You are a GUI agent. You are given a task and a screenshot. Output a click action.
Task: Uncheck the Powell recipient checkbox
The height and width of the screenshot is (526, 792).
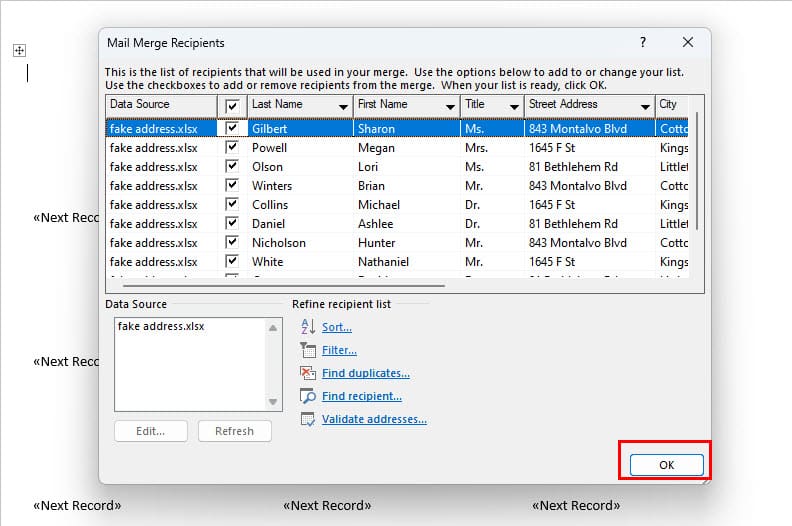tap(232, 147)
